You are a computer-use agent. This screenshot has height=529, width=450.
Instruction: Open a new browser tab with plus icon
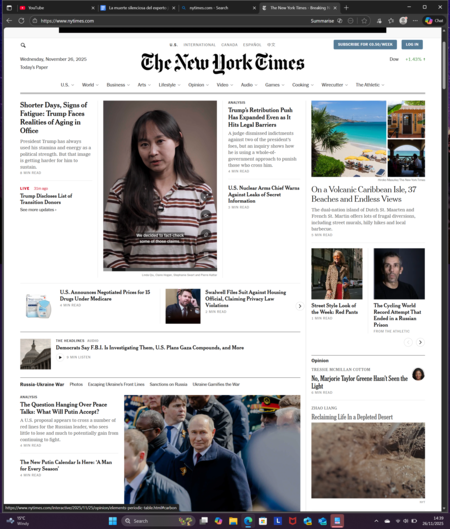click(x=346, y=7)
